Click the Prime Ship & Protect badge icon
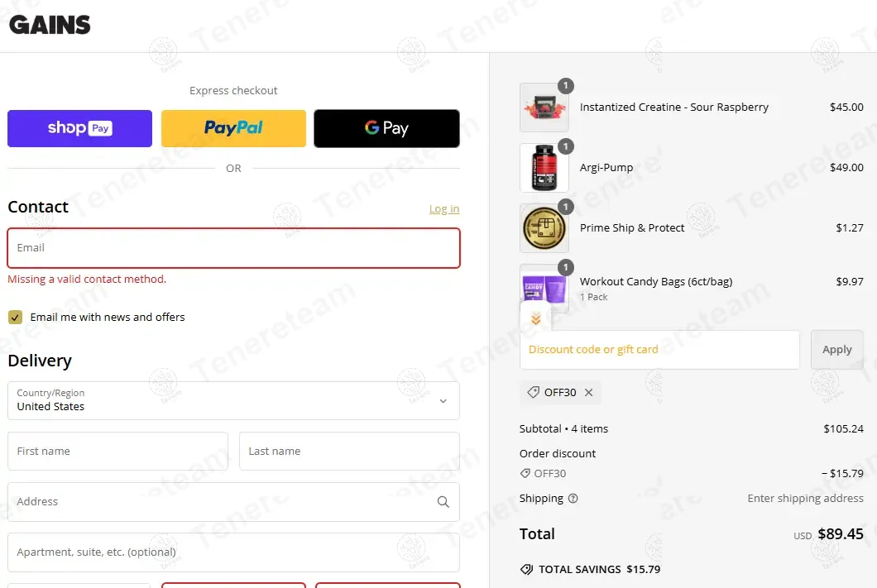This screenshot has width=877, height=588. (x=544, y=228)
